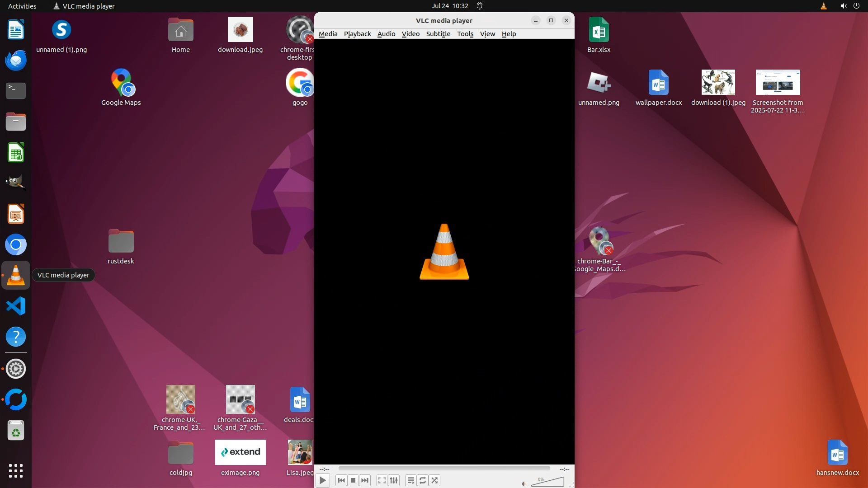Expand the Audio menu
868x488 pixels.
[x=386, y=34]
